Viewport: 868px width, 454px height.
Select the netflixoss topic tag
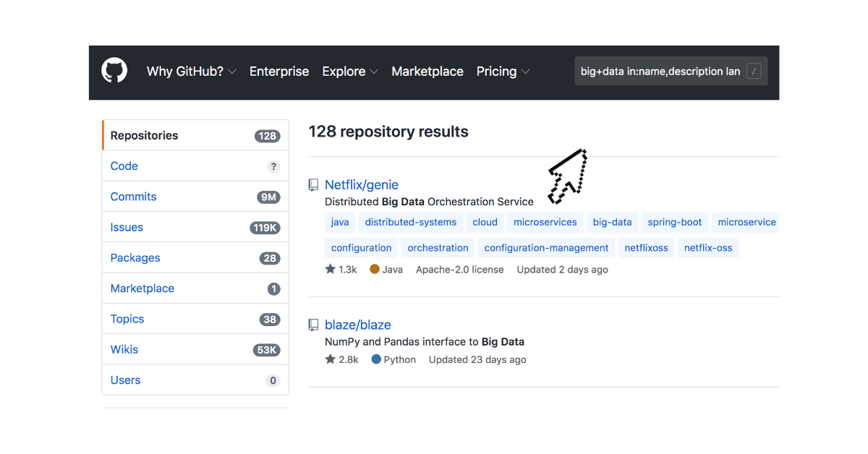(647, 248)
